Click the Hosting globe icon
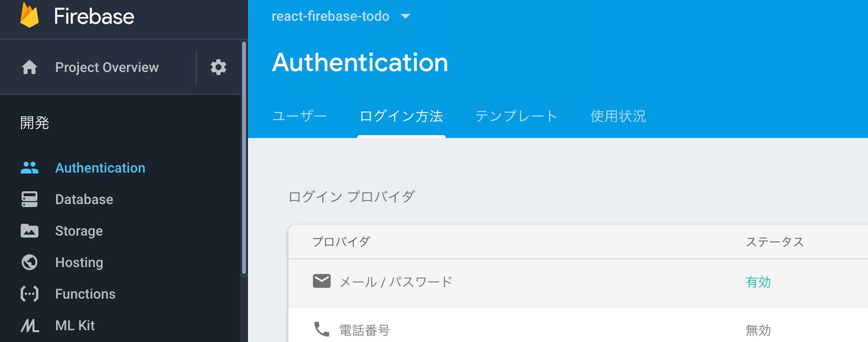The width and height of the screenshot is (868, 342). coord(29,263)
